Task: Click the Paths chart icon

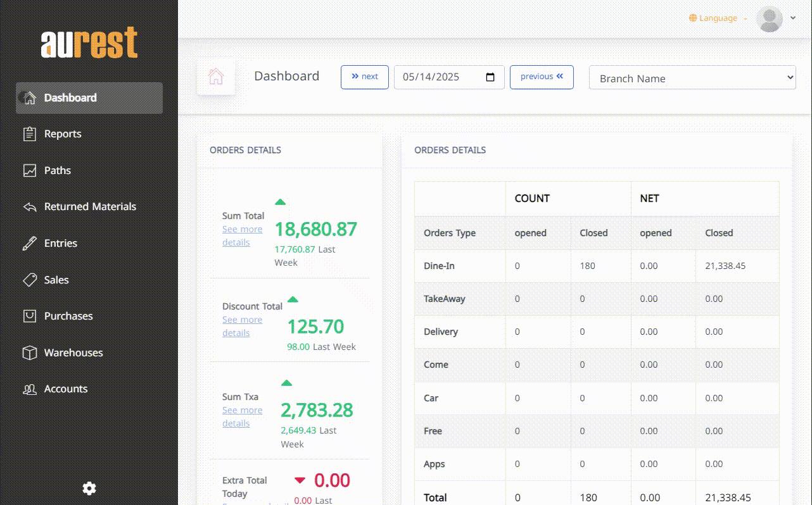Action: tap(29, 170)
